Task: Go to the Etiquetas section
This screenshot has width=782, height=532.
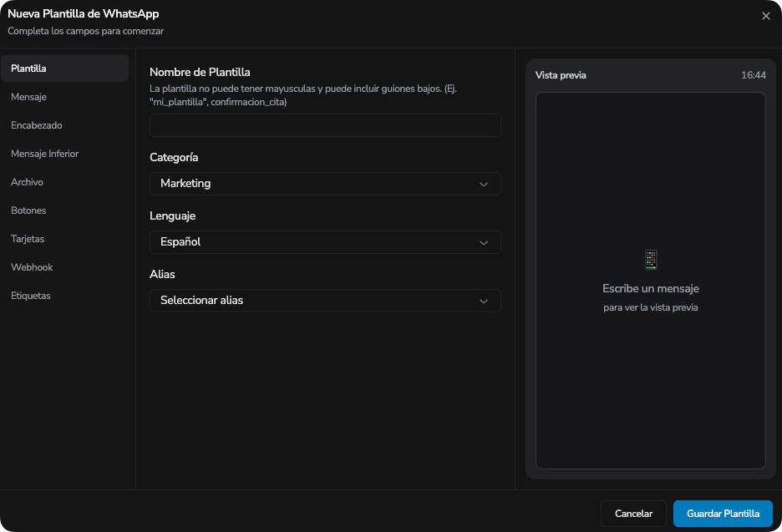Action: [65, 296]
